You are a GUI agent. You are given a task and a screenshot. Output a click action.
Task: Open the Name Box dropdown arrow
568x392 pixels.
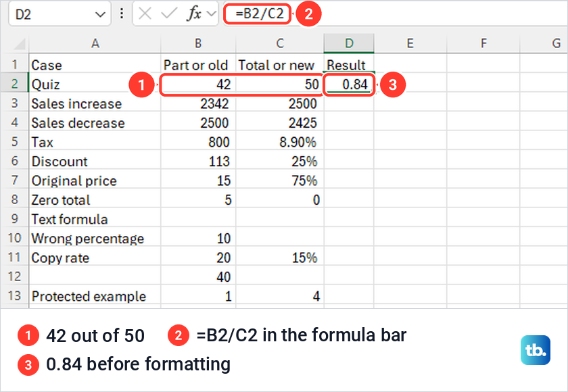pyautogui.click(x=100, y=14)
